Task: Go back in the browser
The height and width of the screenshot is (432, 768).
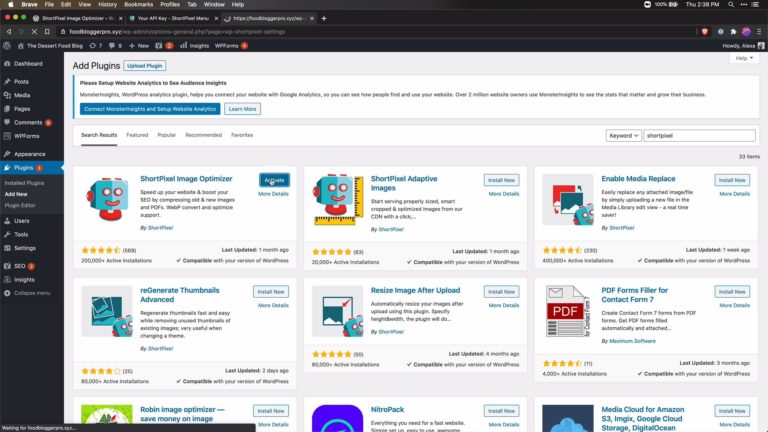Action: tap(9, 31)
